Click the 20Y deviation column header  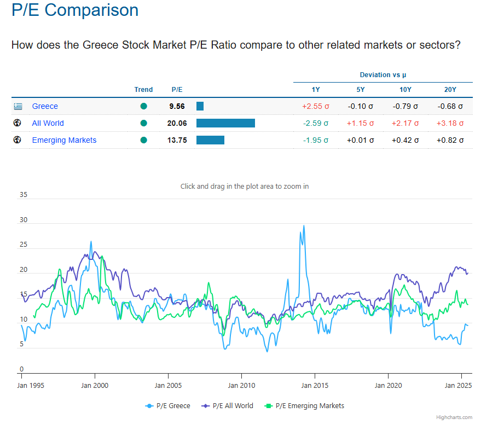point(450,90)
